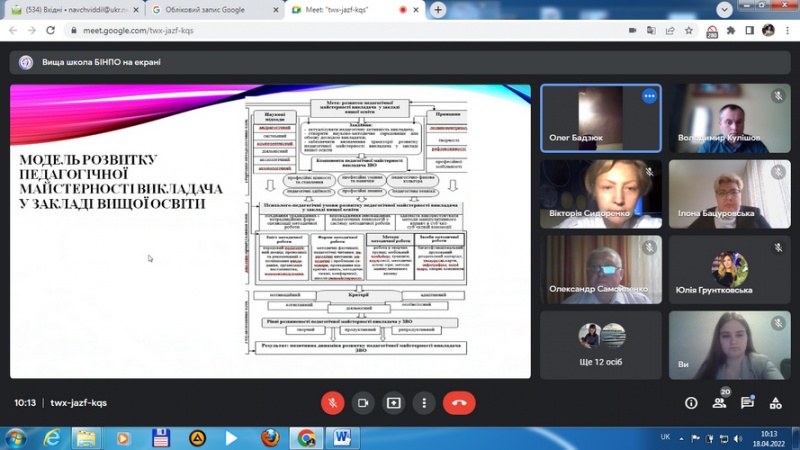This screenshot has width=800, height=450.
Task: Click the presented slide with the model diagram
Action: 270,231
